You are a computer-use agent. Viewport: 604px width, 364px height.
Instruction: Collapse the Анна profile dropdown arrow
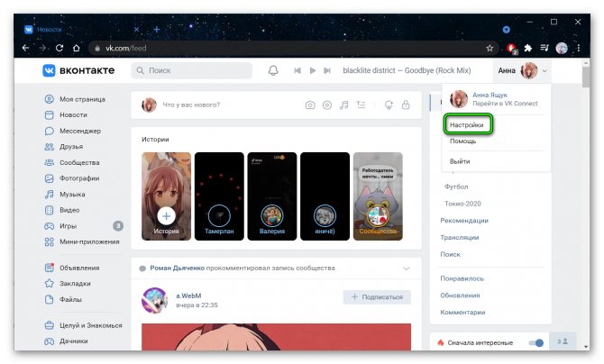point(545,71)
